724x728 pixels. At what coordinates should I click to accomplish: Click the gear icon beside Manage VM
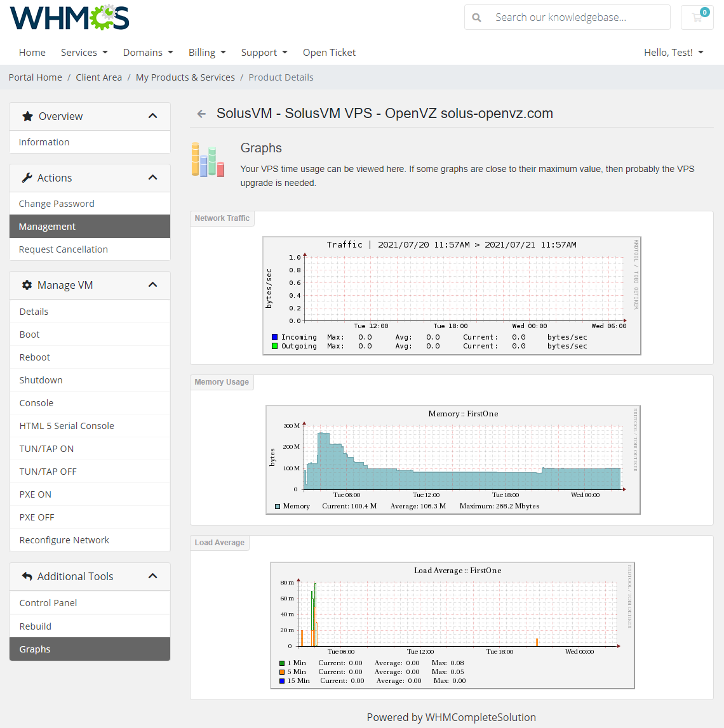pyautogui.click(x=27, y=284)
